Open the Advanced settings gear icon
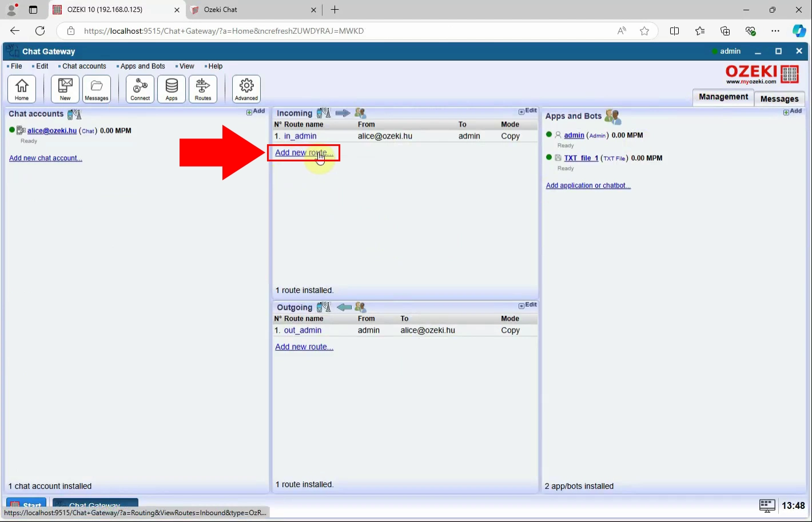Image resolution: width=812 pixels, height=522 pixels. coord(246,89)
